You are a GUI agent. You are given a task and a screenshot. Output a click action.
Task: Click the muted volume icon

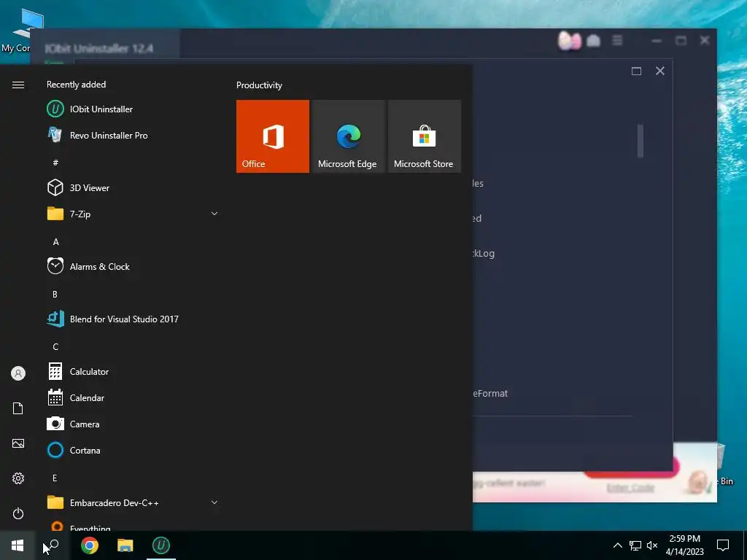click(652, 545)
